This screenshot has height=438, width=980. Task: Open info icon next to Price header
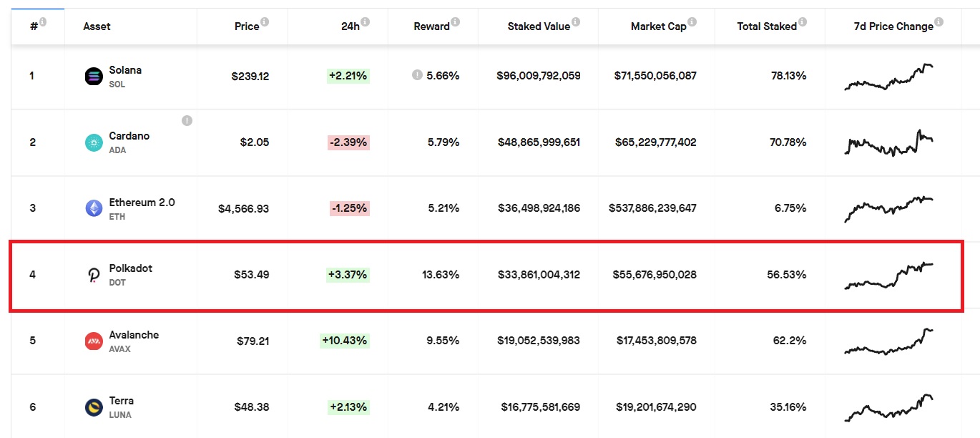(x=265, y=22)
